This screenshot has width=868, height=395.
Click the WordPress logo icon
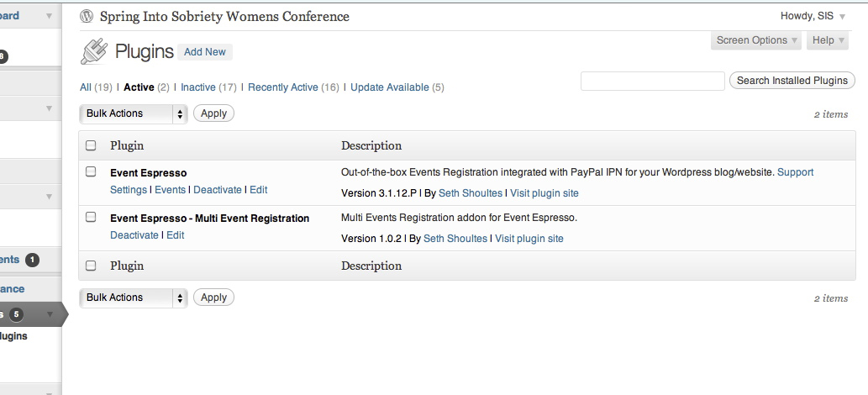click(87, 16)
